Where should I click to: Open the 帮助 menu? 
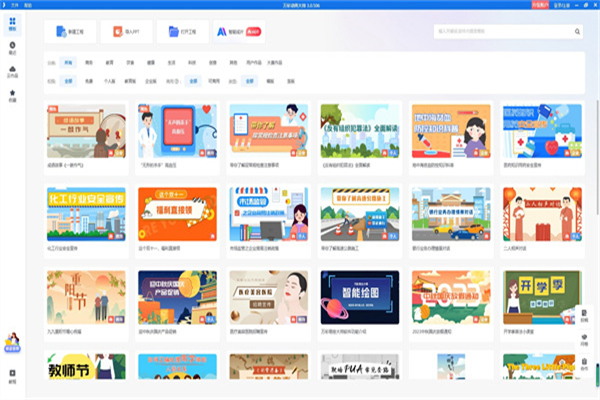[x=28, y=4]
